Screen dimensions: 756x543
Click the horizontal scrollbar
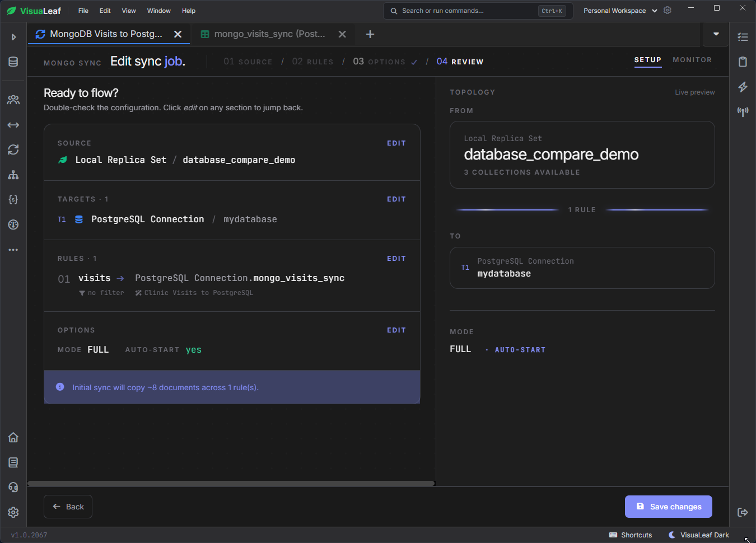[x=231, y=484]
